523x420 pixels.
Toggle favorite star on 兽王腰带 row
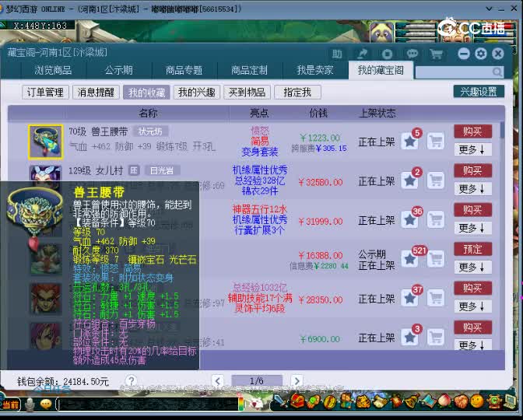[409, 142]
